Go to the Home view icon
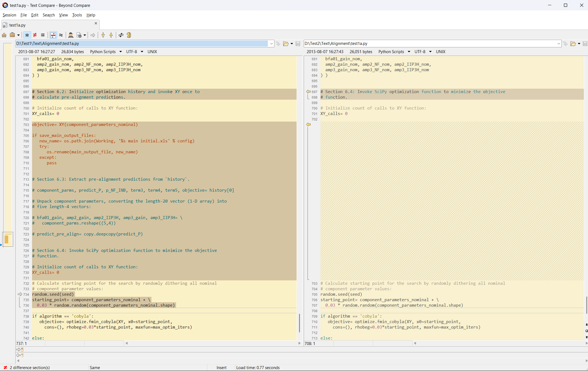 pyautogui.click(x=4, y=35)
